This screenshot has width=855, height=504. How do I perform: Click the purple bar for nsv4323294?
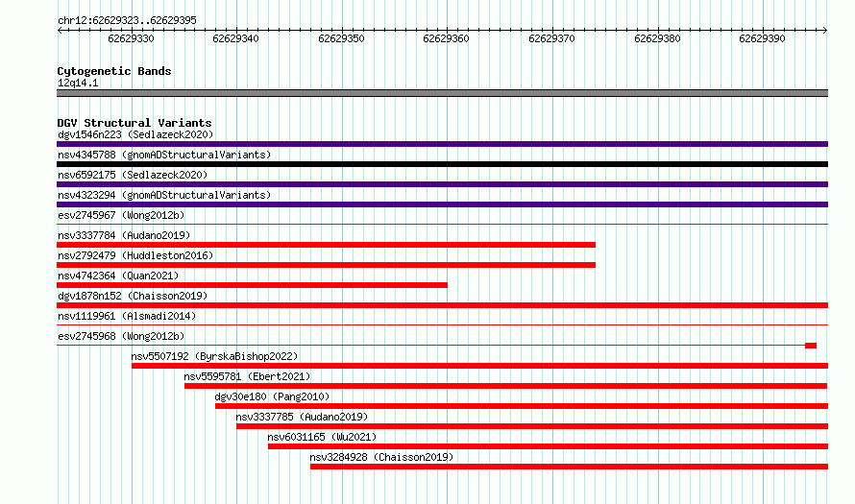click(x=442, y=204)
